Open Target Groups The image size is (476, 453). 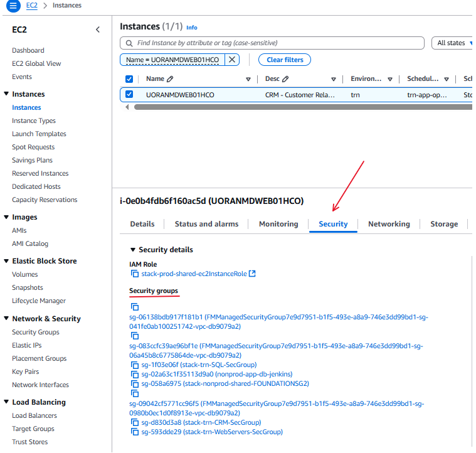tap(33, 429)
